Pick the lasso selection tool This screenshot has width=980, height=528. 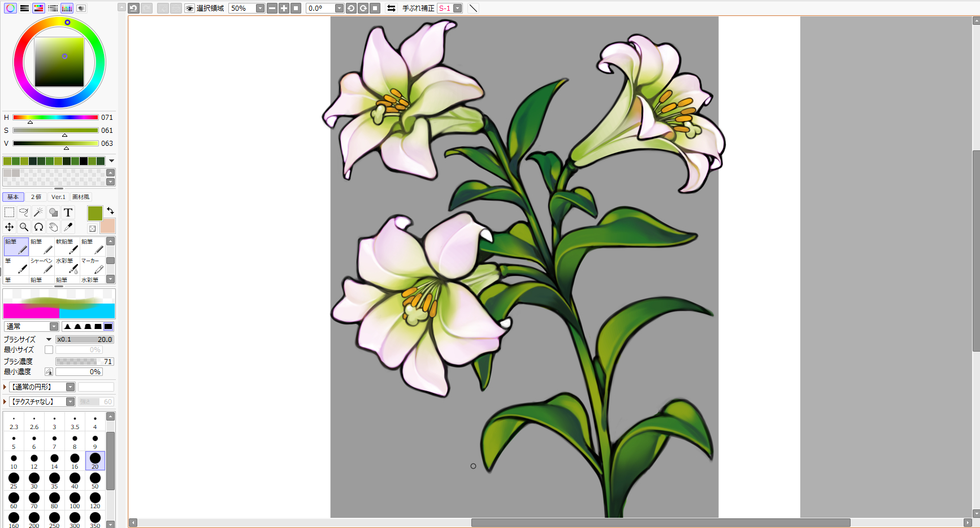24,213
